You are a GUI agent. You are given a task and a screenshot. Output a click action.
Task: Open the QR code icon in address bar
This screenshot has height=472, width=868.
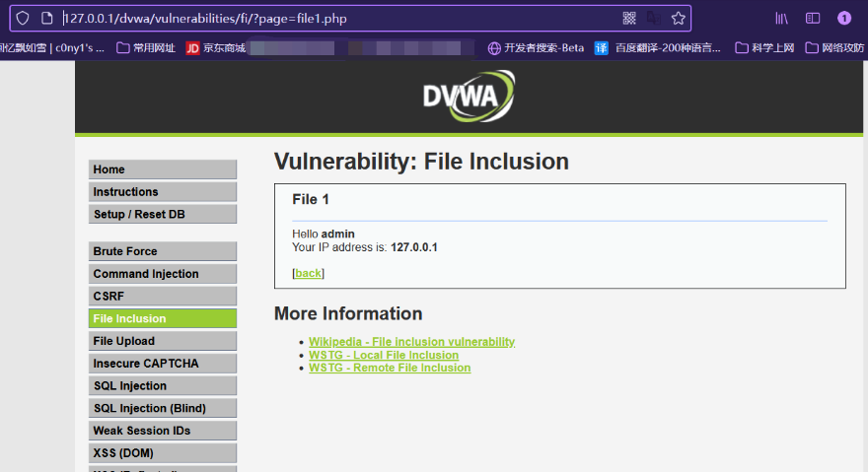(629, 19)
